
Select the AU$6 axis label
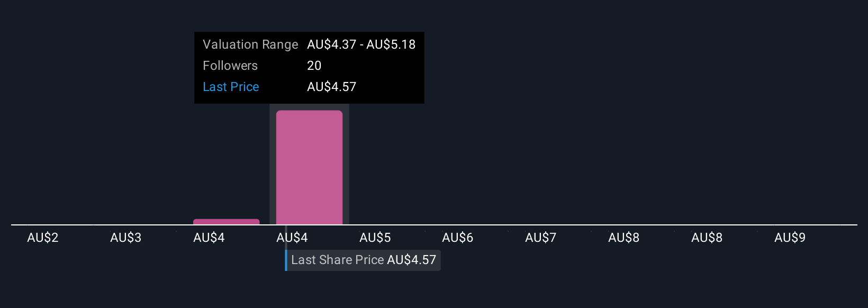[458, 238]
